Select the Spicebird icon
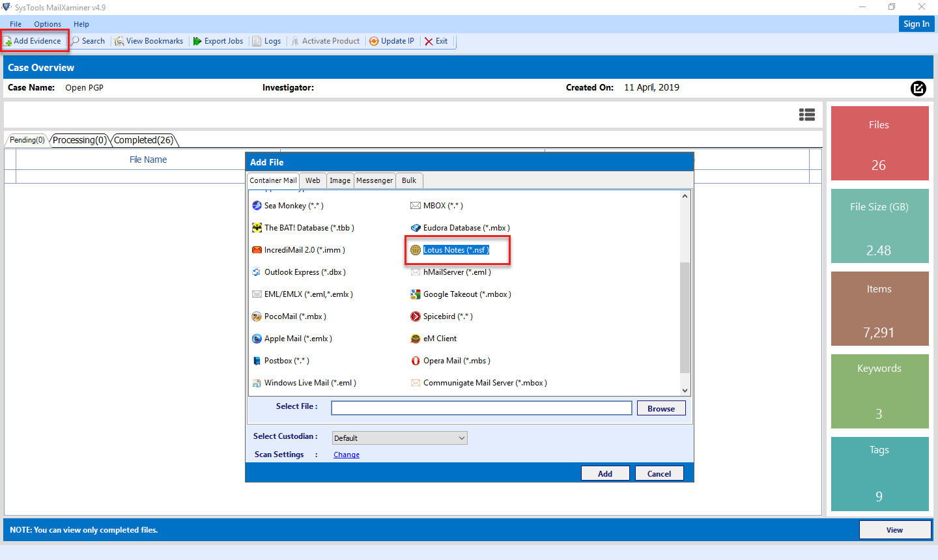 (x=416, y=316)
